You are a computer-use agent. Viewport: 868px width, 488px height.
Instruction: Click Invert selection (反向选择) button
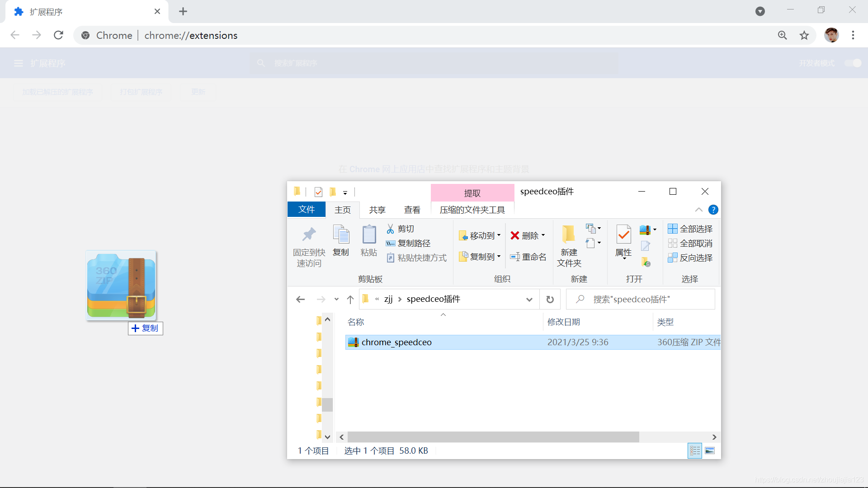[x=690, y=258]
